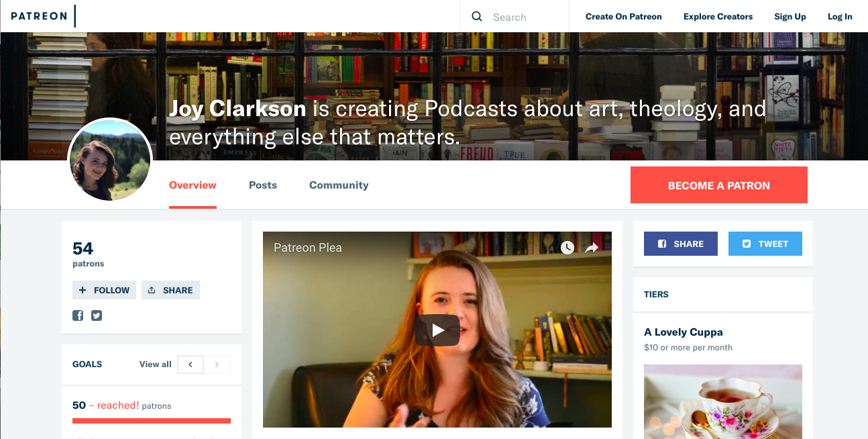Screen dimensions: 868x439
Task: Go to next goal arrow
Action: click(x=217, y=364)
